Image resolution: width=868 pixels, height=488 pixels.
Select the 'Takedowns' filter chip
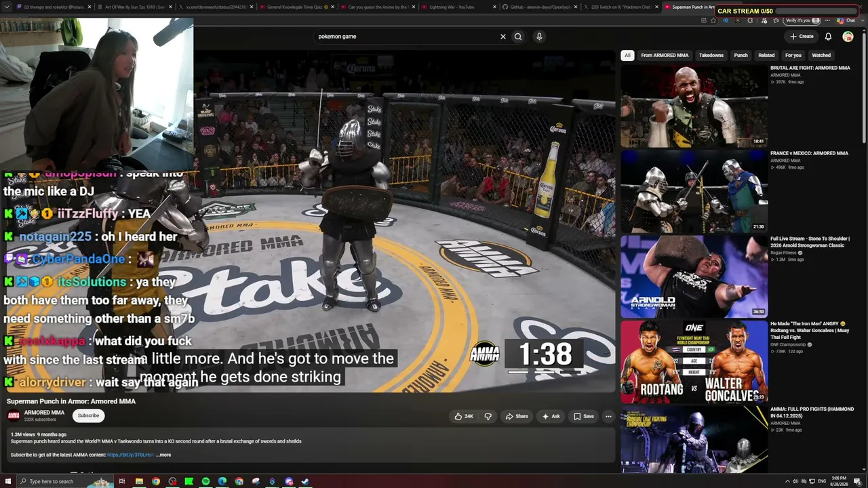(x=711, y=56)
